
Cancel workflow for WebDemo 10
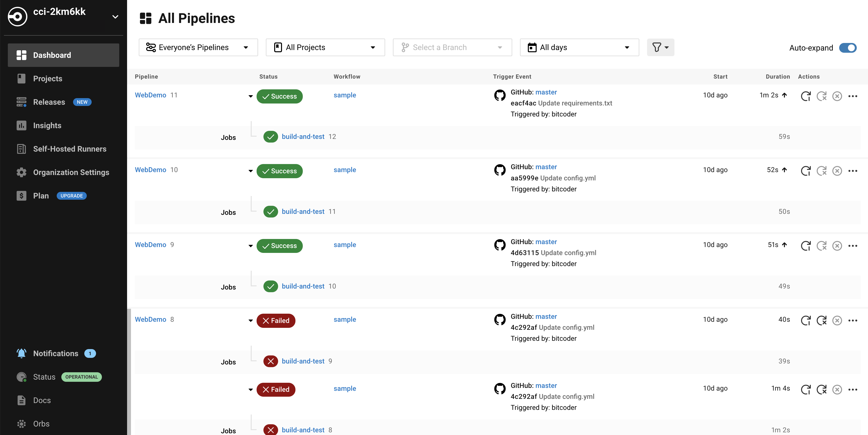[x=837, y=171]
